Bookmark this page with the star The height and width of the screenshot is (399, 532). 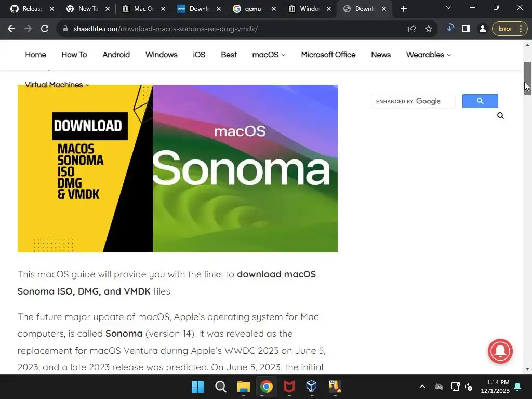click(429, 29)
